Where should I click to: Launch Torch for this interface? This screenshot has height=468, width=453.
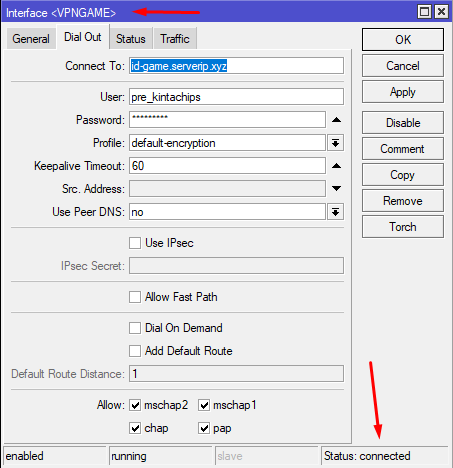403,227
